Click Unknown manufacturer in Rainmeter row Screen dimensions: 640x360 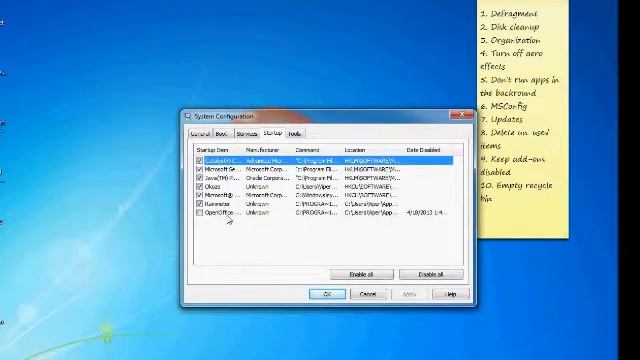point(257,204)
